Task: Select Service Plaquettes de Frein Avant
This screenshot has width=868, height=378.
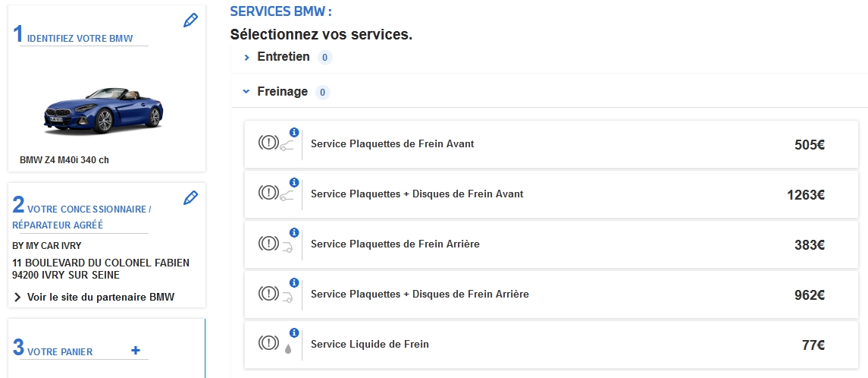Action: tap(392, 144)
